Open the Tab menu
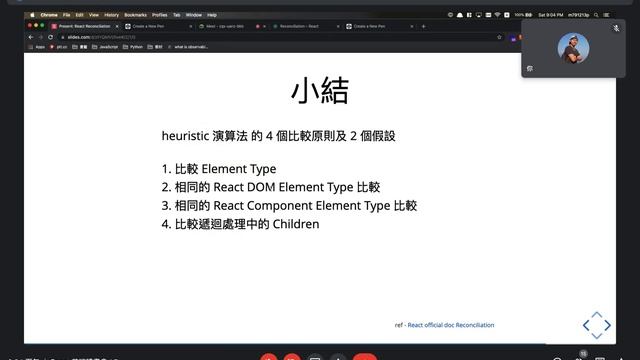The width and height of the screenshot is (640, 360). (x=177, y=15)
